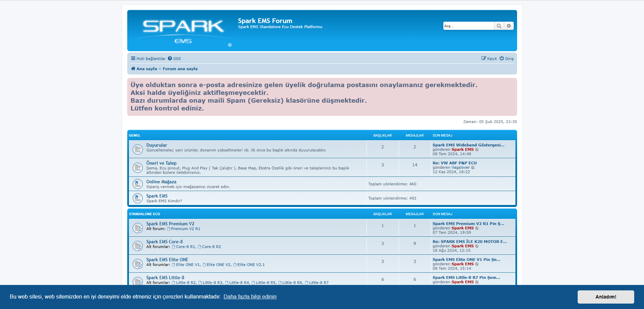The width and height of the screenshot is (644, 309).
Task: Open advanced search gear icon
Action: (x=509, y=26)
